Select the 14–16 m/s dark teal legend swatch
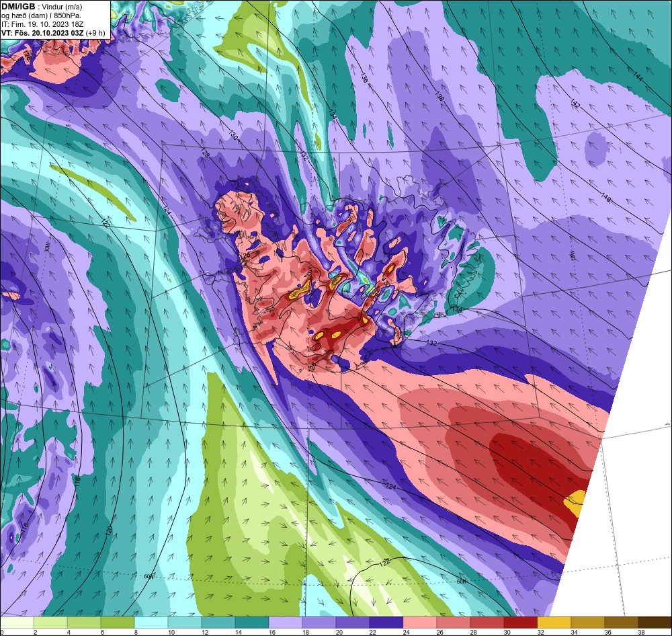The width and height of the screenshot is (672, 636). click(x=252, y=623)
